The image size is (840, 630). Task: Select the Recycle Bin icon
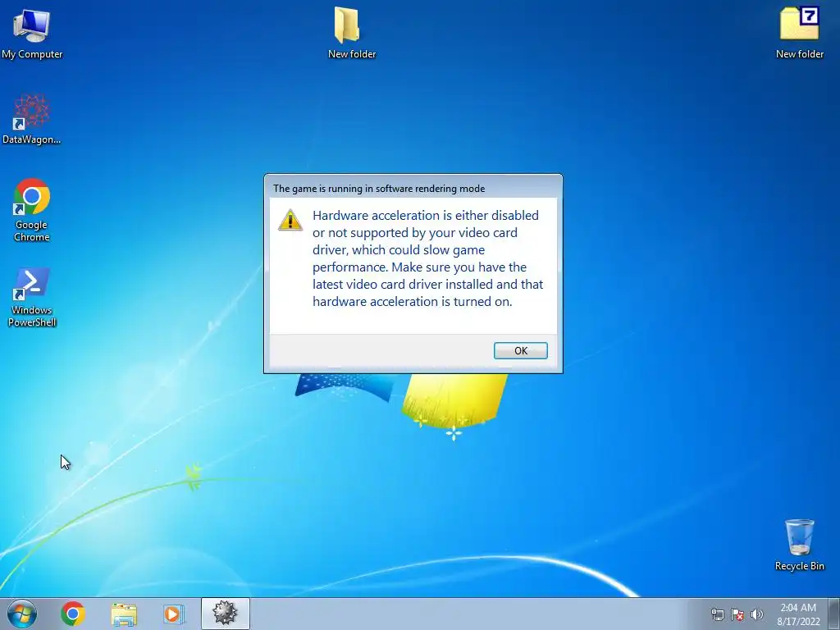click(799, 545)
